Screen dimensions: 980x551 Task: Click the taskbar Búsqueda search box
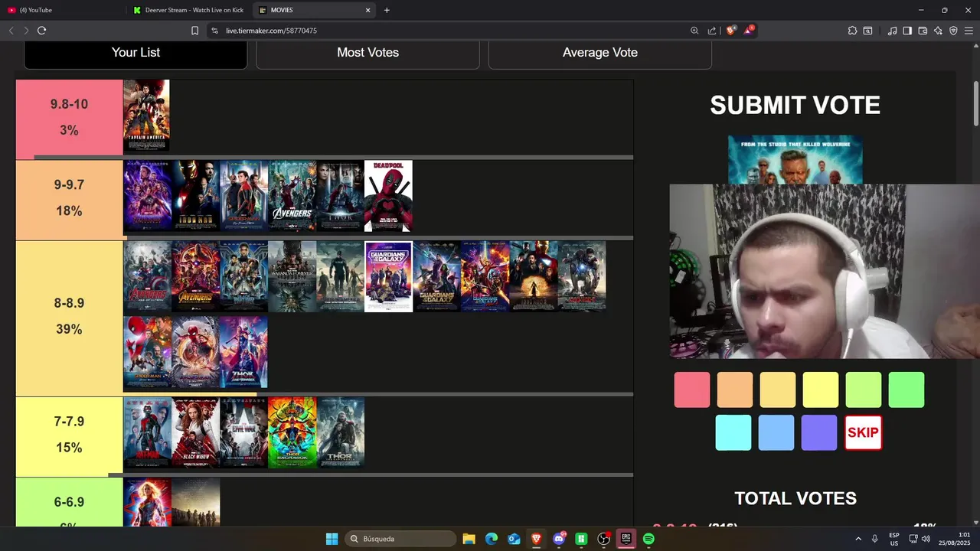[x=400, y=539]
